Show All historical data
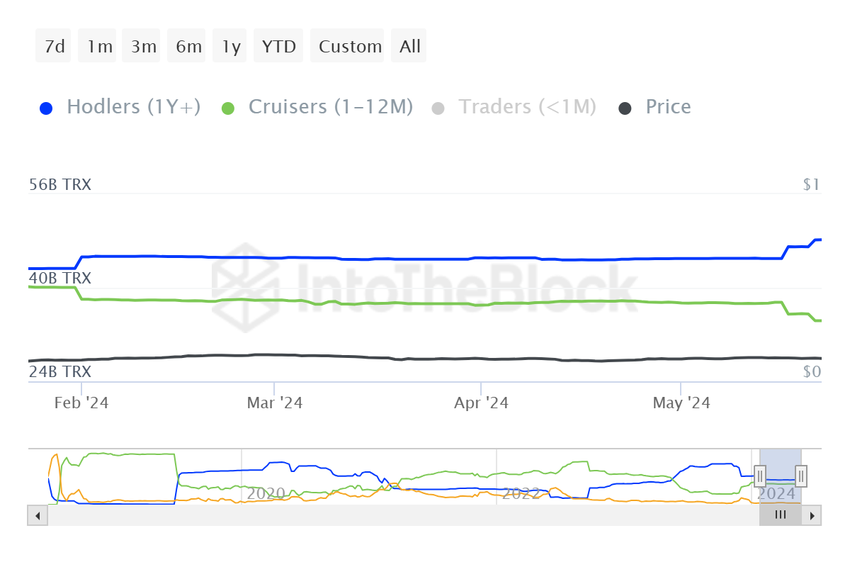Image resolution: width=850 pixels, height=567 pixels. click(x=410, y=46)
